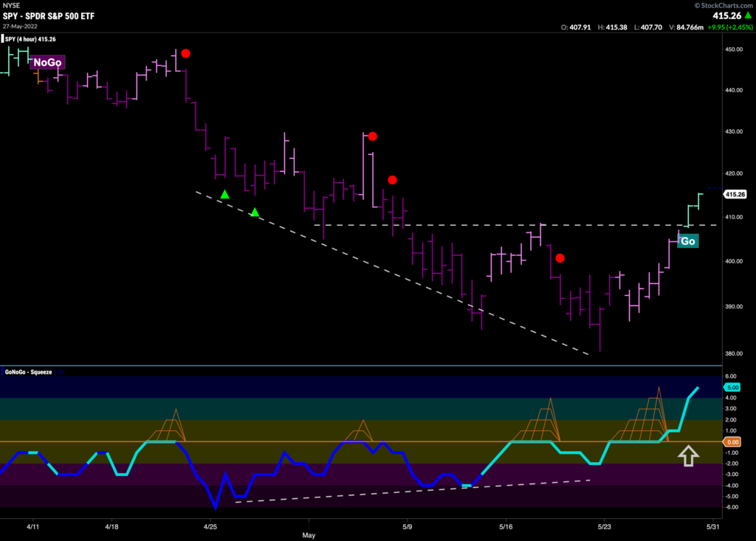Click the May month axis label
756x541 pixels.
click(309, 535)
